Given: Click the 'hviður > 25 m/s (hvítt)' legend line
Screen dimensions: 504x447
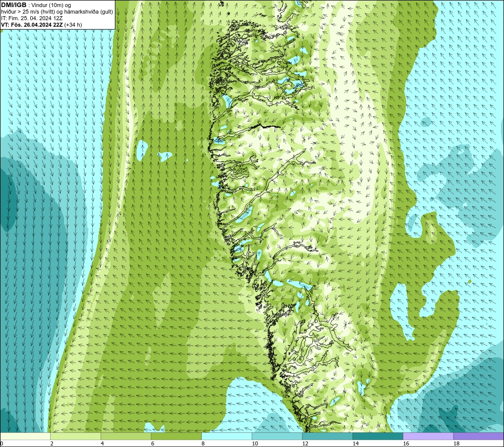Looking at the screenshot, I should [57, 12].
